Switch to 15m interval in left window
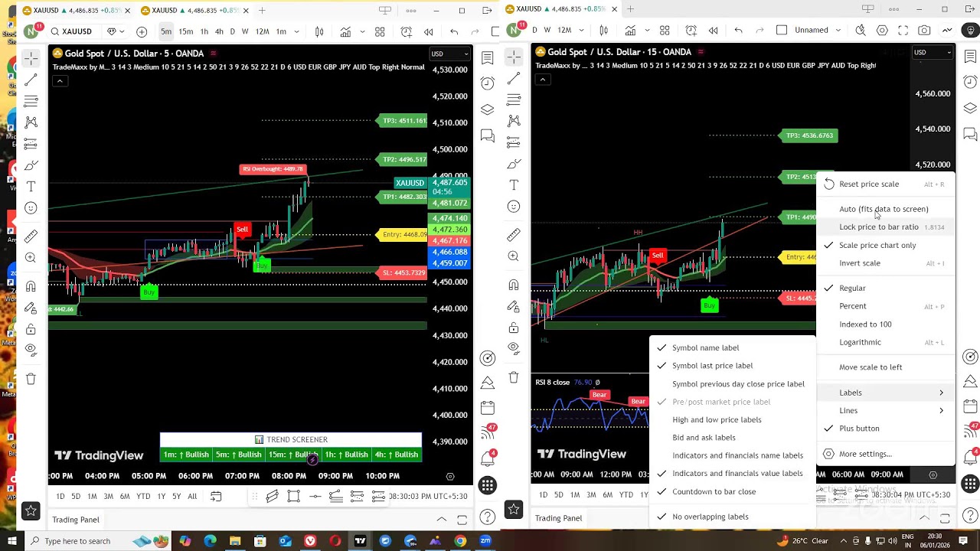The image size is (980, 551). coord(186,31)
